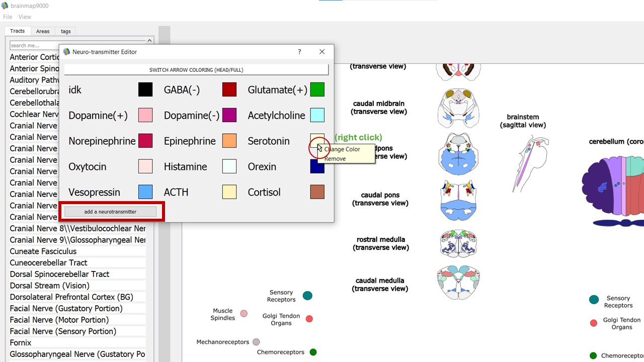Open the View menu
644x362 pixels.
pos(25,17)
